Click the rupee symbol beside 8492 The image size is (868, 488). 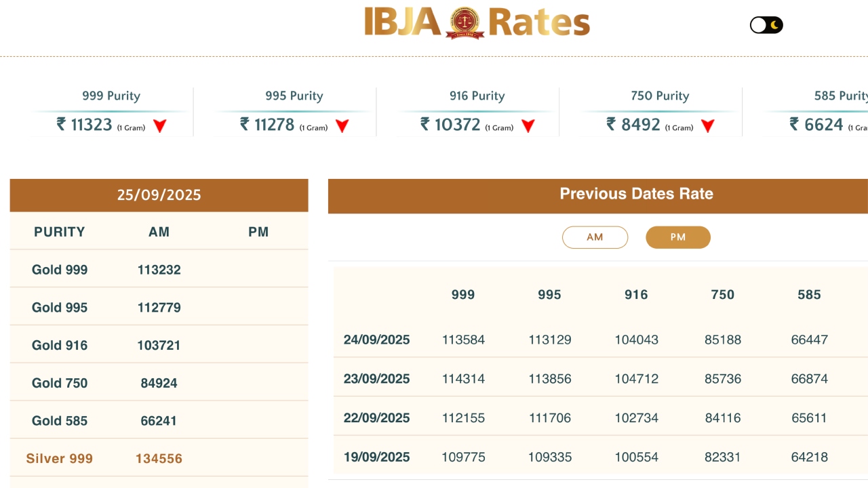(x=611, y=124)
